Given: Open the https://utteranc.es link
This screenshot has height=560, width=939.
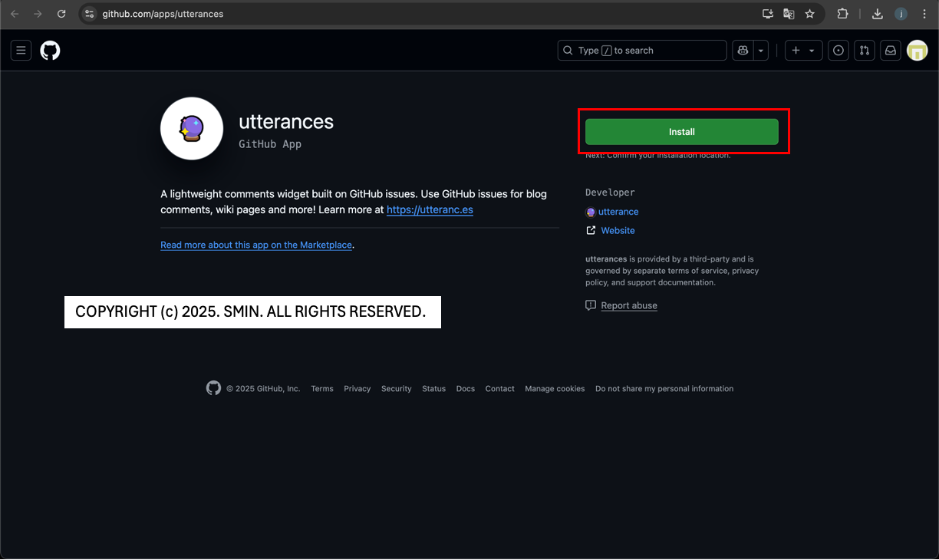Looking at the screenshot, I should click(x=430, y=209).
